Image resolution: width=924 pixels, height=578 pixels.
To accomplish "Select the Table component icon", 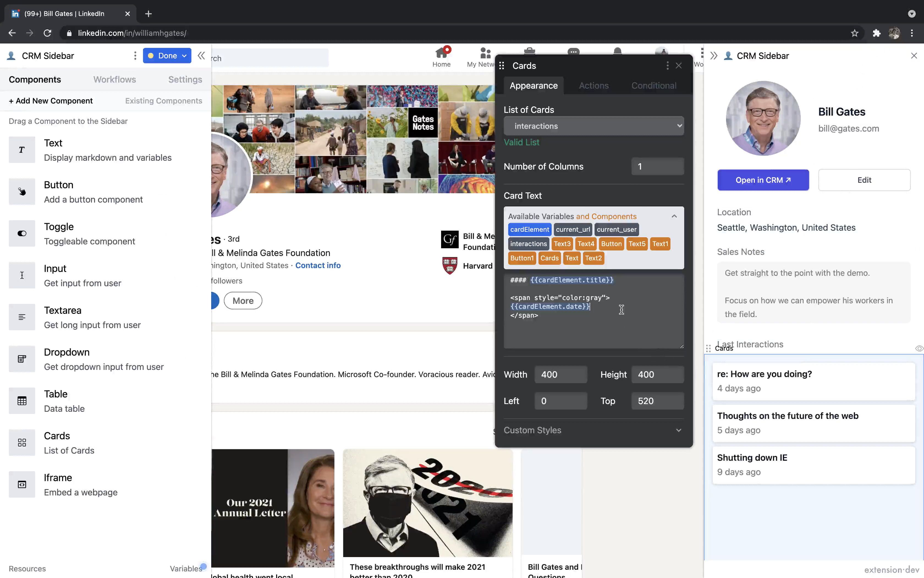I will point(22,401).
